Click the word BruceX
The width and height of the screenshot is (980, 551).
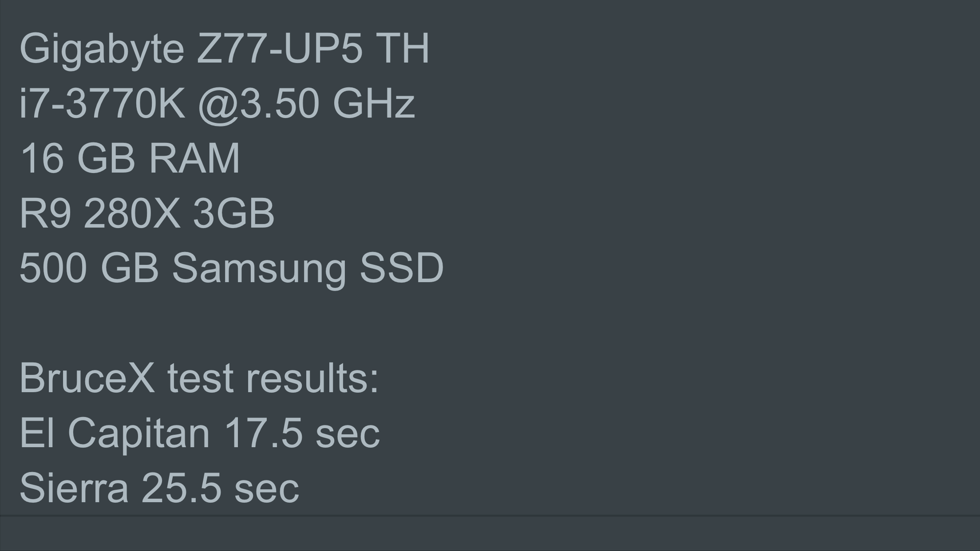tap(87, 378)
